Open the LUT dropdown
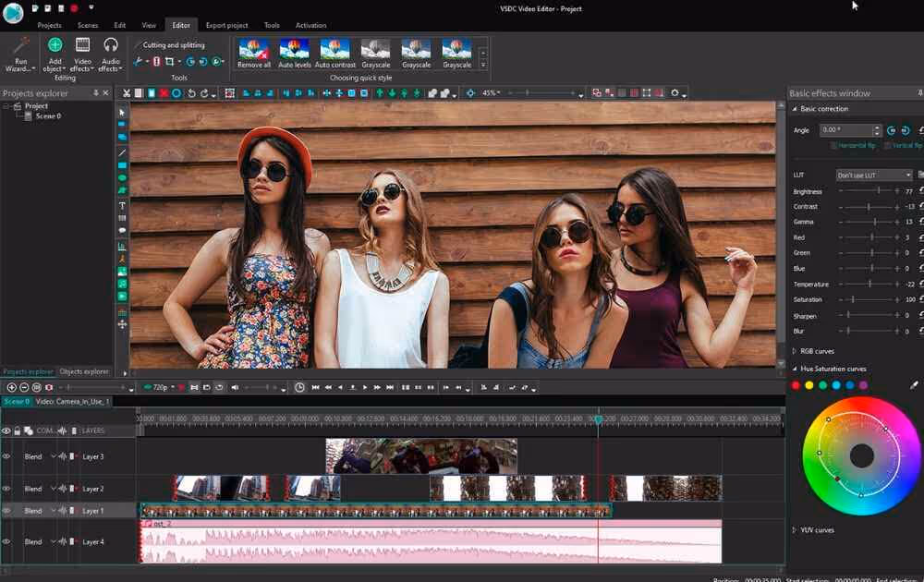 click(x=874, y=175)
